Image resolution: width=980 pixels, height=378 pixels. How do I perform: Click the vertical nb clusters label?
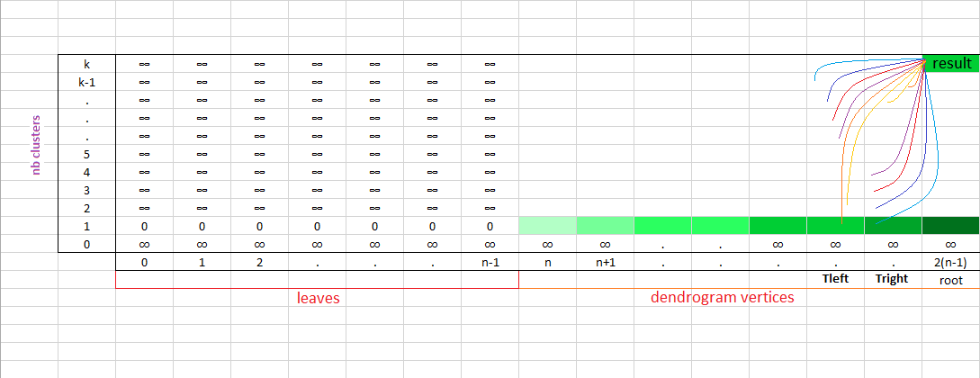(x=37, y=145)
